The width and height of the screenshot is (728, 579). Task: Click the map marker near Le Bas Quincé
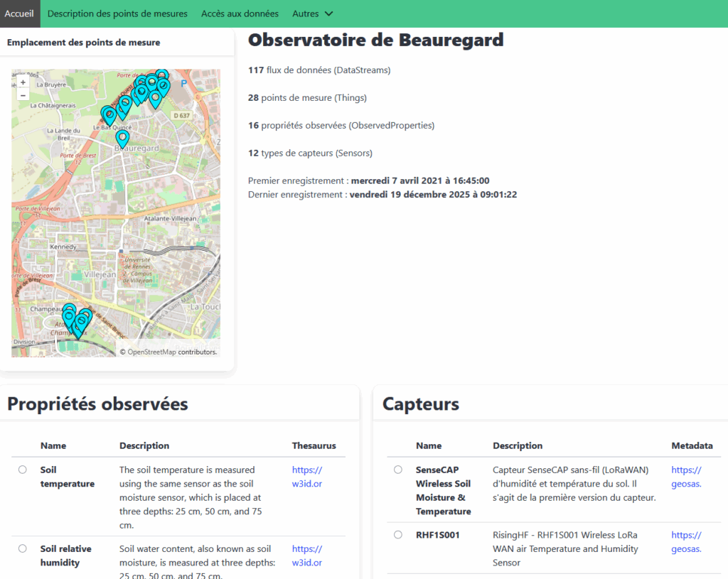pyautogui.click(x=108, y=114)
